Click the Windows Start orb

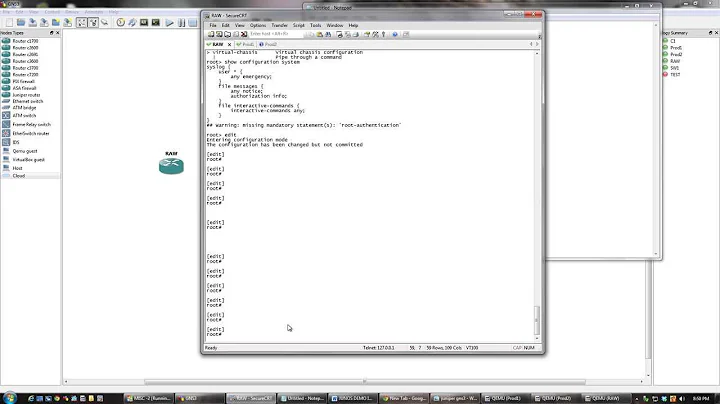click(9, 398)
